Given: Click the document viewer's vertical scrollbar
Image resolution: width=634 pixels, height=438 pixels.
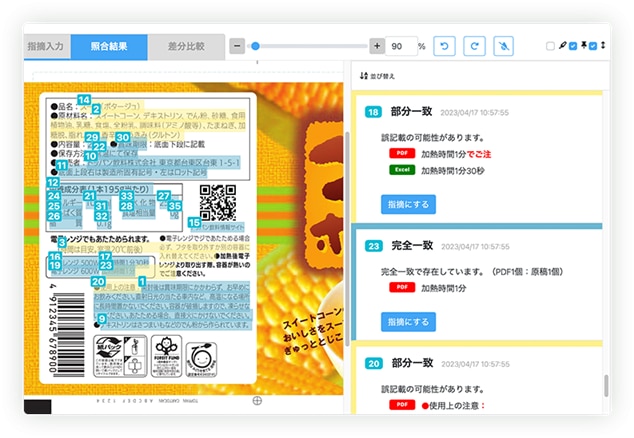Looking at the screenshot, I should (x=347, y=239).
